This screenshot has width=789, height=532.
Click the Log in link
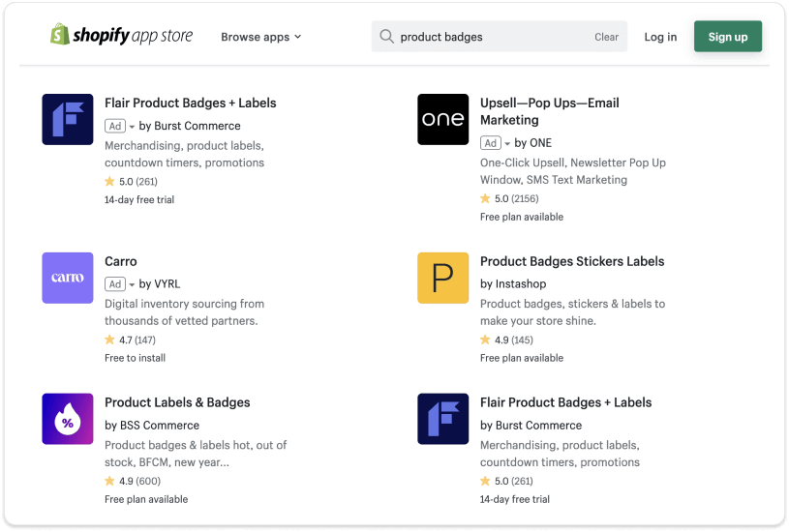click(660, 37)
